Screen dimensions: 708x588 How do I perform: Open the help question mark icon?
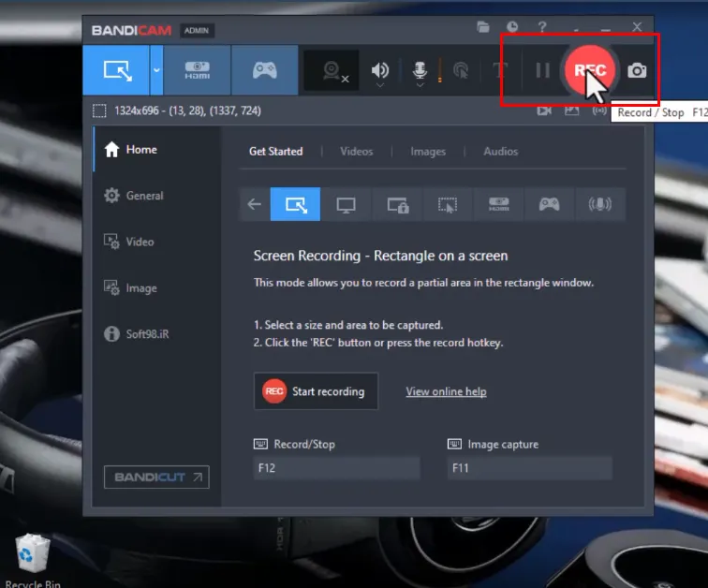542,27
